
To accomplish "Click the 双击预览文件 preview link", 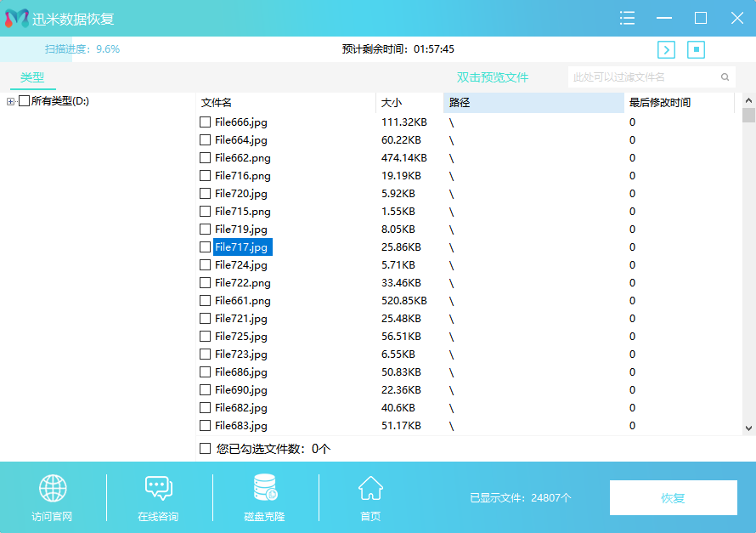I will tap(493, 77).
